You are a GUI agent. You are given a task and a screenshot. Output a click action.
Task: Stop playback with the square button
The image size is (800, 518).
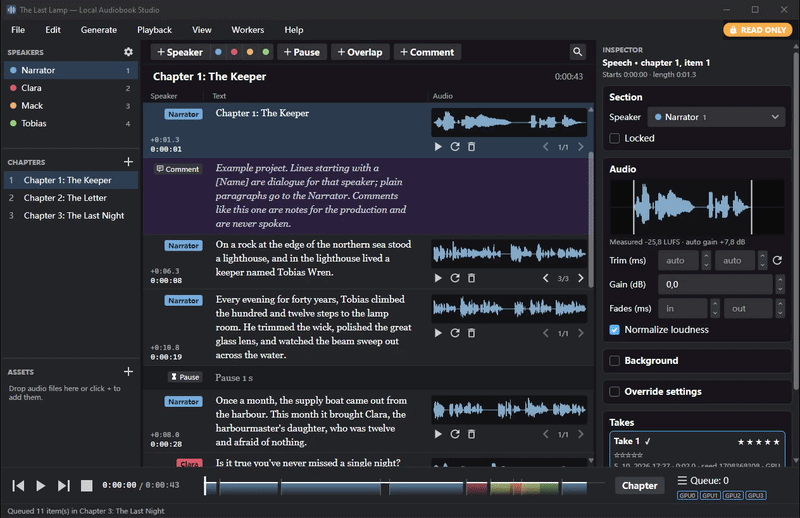coord(87,485)
